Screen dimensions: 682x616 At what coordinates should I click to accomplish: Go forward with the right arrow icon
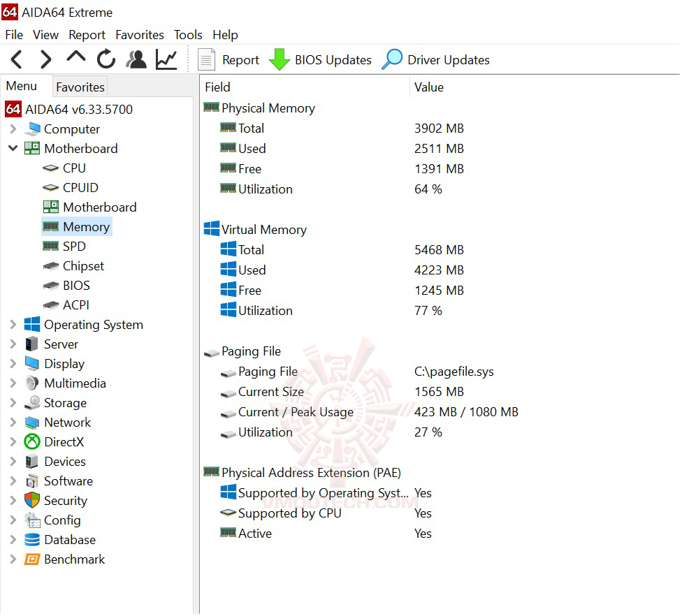[x=45, y=59]
